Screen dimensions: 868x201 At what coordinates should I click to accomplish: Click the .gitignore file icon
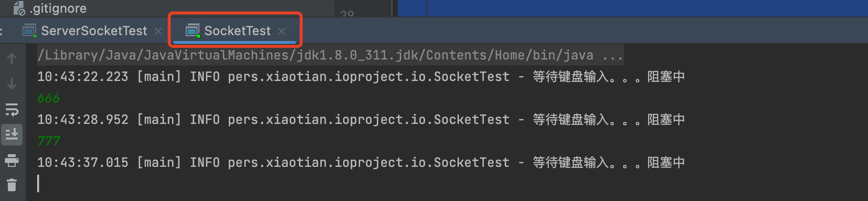pos(19,8)
